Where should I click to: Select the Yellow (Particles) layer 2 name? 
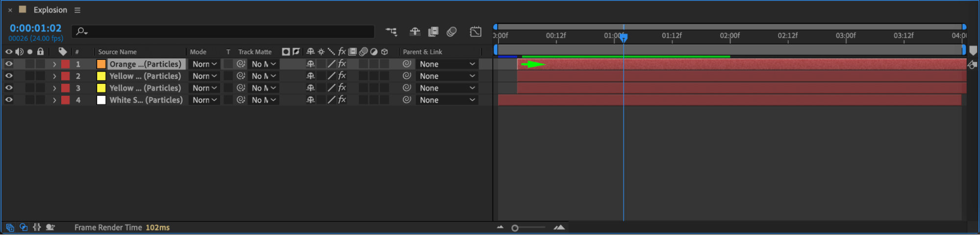pyautogui.click(x=145, y=76)
